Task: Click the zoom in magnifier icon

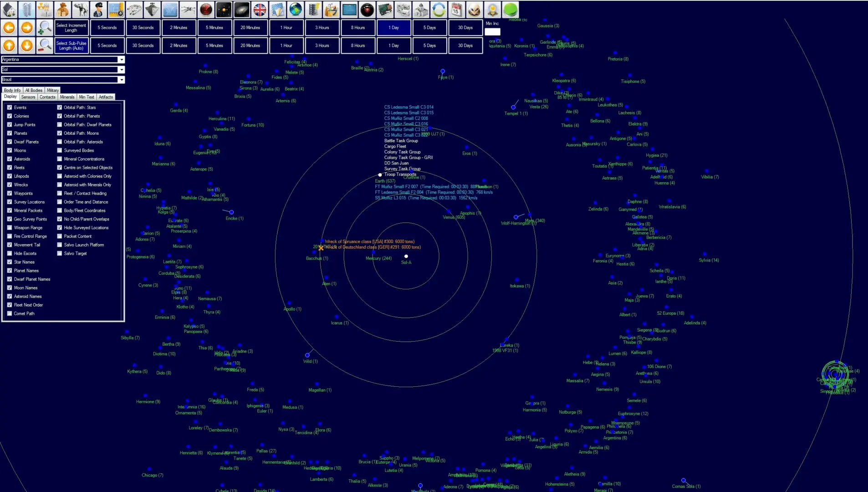Action: pyautogui.click(x=45, y=28)
